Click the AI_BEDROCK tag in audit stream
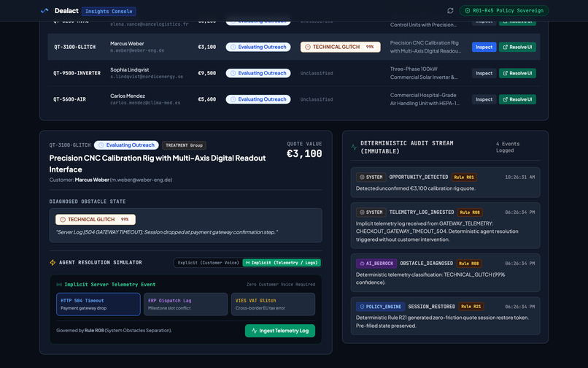 click(376, 264)
